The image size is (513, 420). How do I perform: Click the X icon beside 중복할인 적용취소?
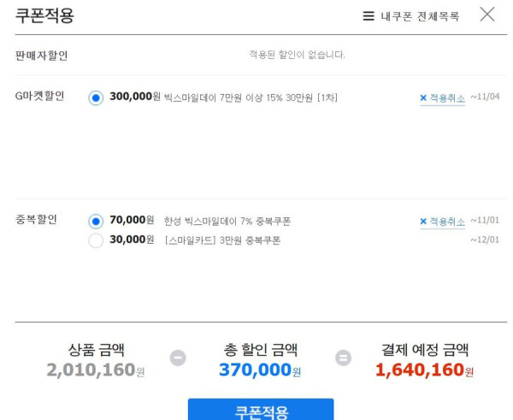pos(423,222)
